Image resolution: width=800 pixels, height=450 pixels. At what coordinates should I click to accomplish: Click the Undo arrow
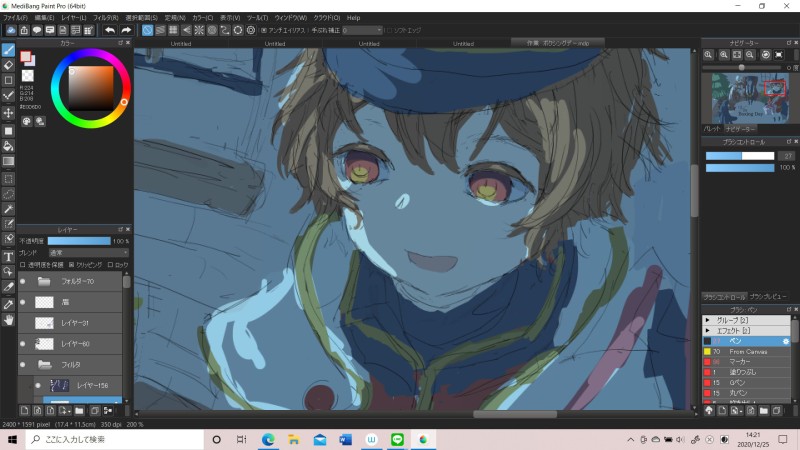pyautogui.click(x=110, y=30)
